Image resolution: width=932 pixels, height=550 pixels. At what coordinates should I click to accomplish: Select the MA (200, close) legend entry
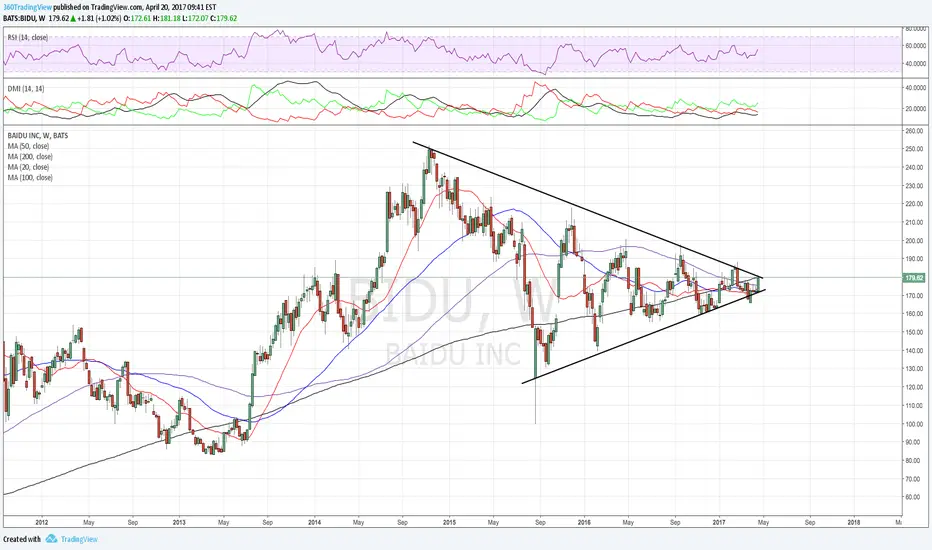point(30,157)
